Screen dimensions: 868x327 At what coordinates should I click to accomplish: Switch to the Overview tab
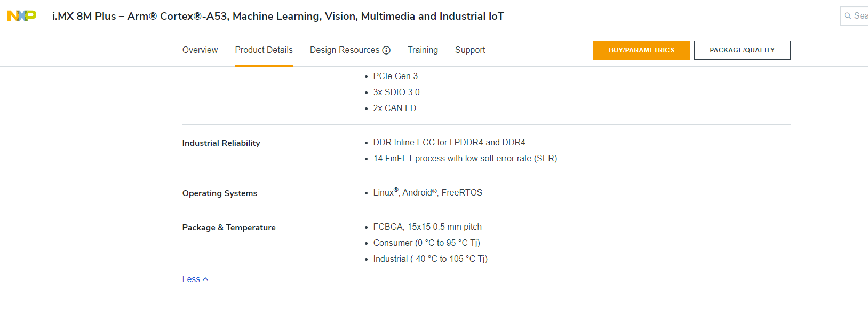(200, 50)
